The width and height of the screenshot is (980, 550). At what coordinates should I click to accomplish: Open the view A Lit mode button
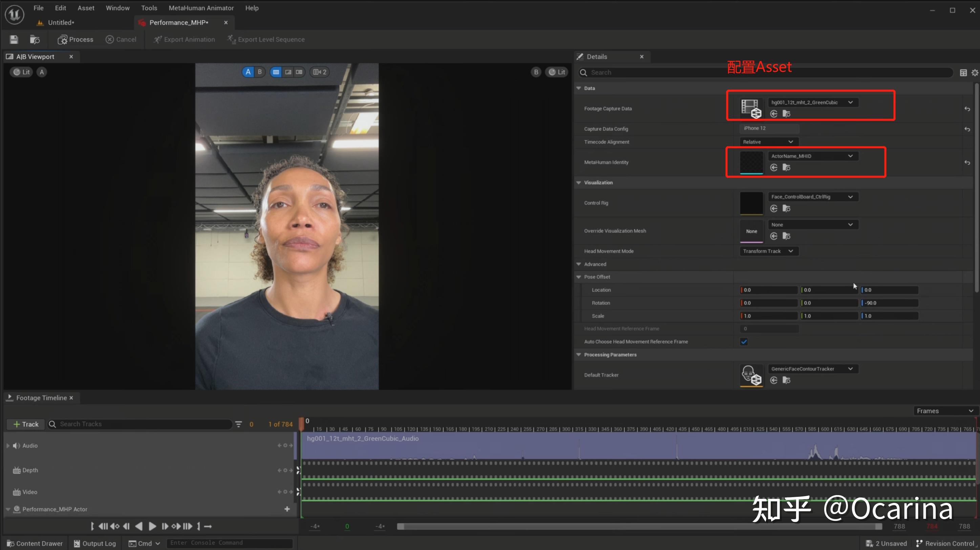pos(21,72)
